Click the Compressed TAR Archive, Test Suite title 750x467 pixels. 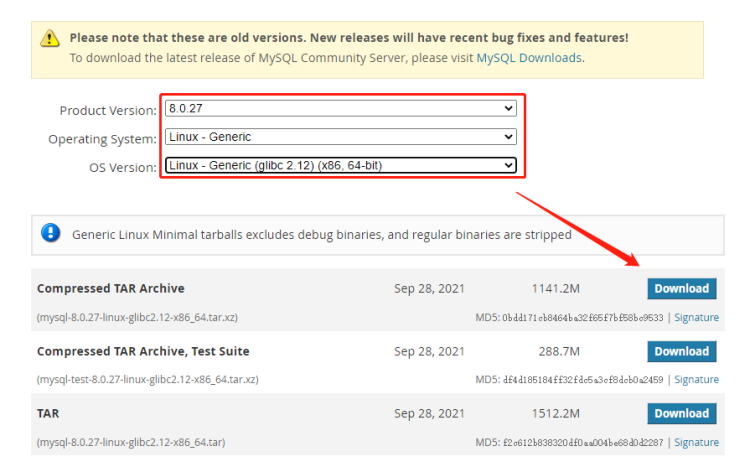pyautogui.click(x=143, y=351)
